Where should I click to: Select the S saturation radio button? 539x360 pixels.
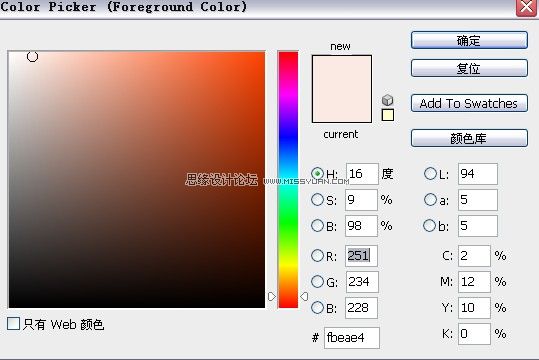(x=317, y=199)
